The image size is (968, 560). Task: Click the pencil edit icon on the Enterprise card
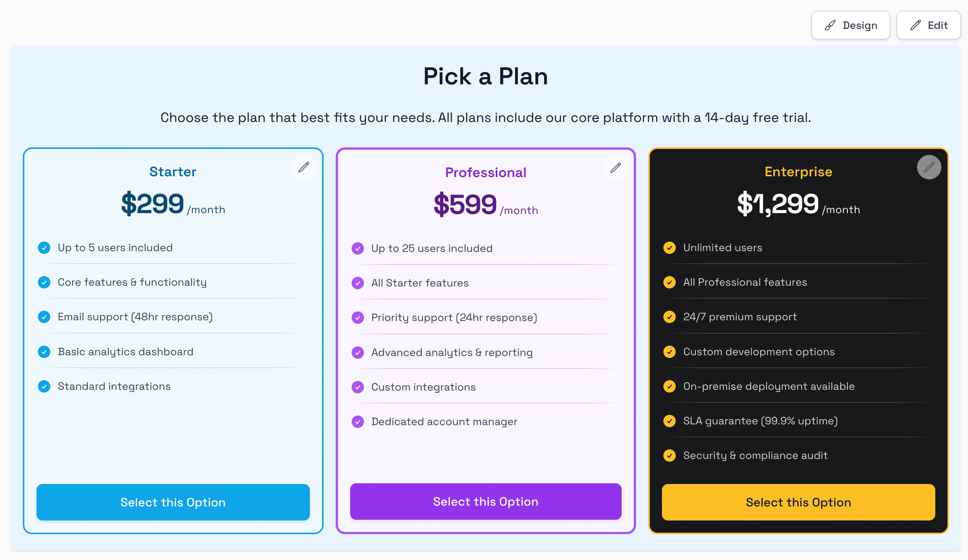(929, 167)
